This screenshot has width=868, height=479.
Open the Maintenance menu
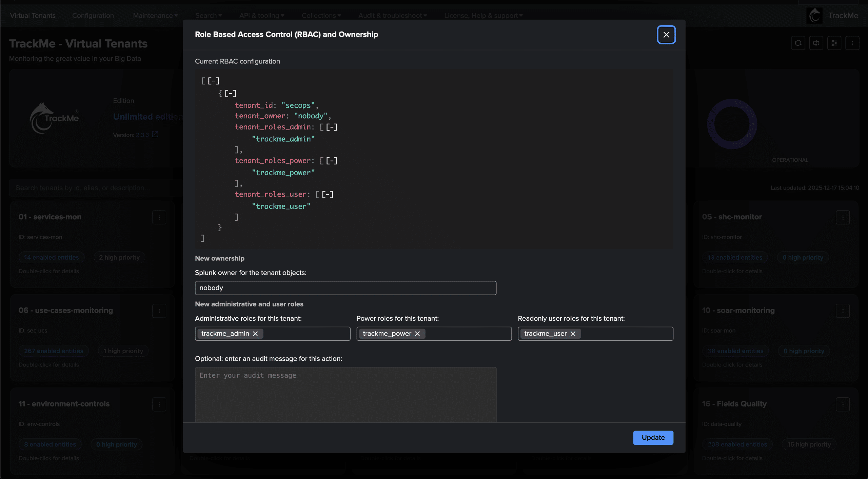pyautogui.click(x=155, y=16)
